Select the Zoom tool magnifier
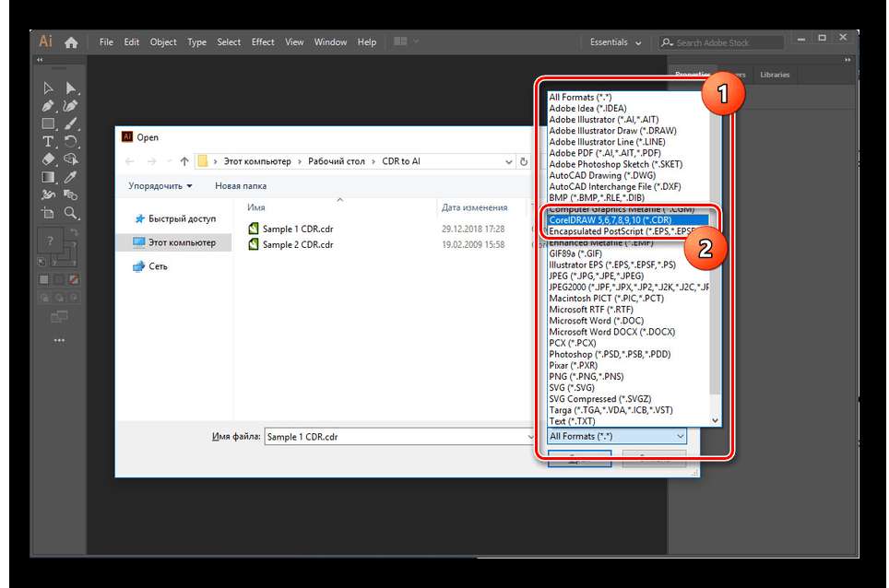This screenshot has height=588, width=889. [71, 213]
